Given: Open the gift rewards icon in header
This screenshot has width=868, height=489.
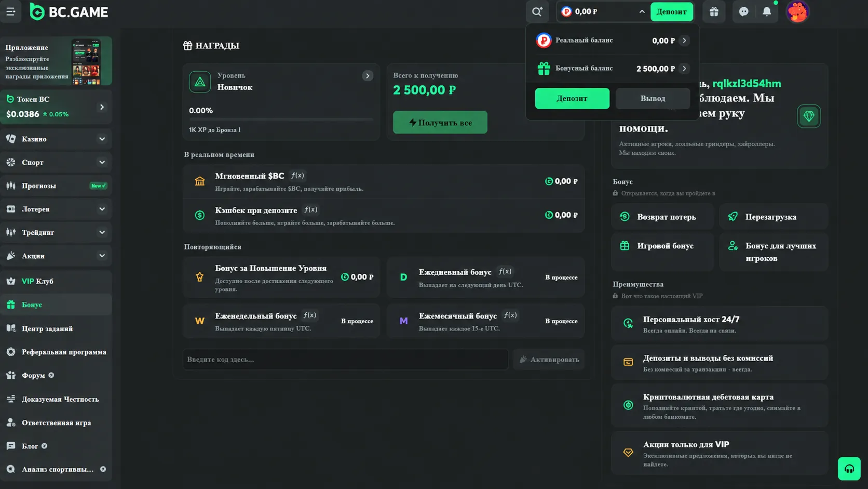Looking at the screenshot, I should (x=714, y=11).
